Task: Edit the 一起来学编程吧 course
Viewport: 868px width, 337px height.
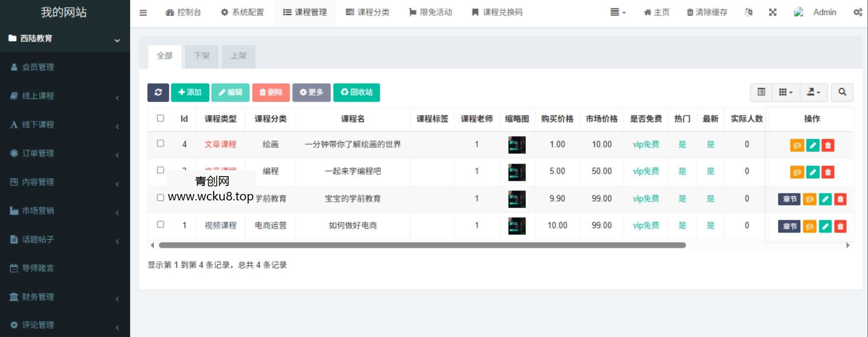Action: [x=813, y=172]
